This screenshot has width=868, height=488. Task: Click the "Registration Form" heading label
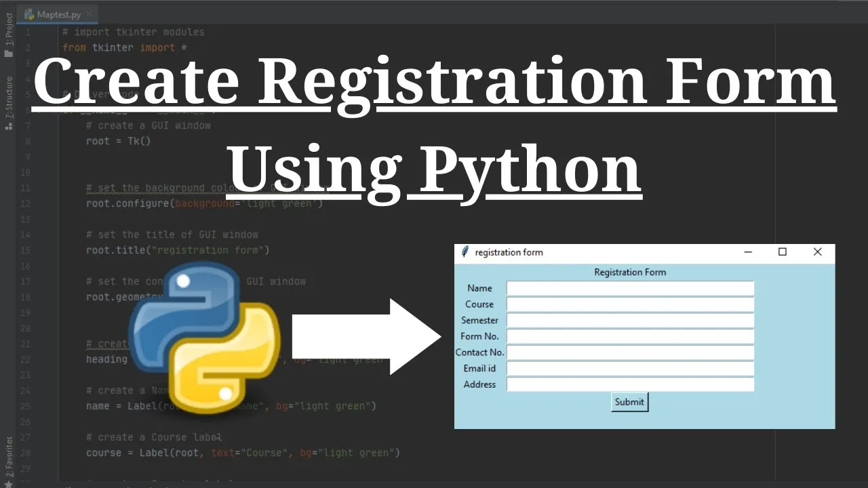(630, 272)
